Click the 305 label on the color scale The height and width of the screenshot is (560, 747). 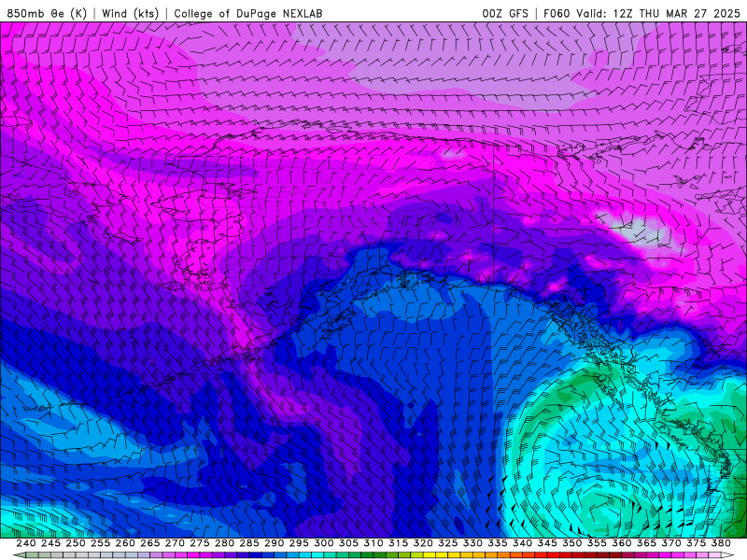(348, 543)
